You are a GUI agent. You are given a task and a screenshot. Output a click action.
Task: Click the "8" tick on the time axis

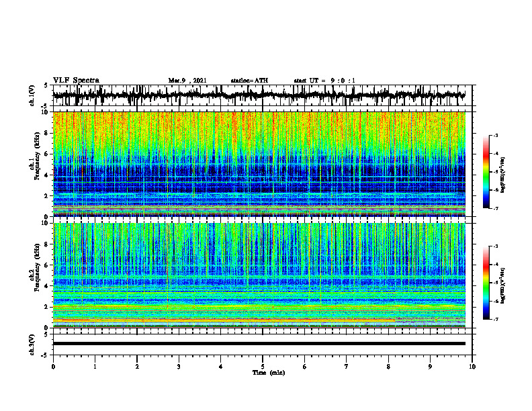pyautogui.click(x=388, y=367)
